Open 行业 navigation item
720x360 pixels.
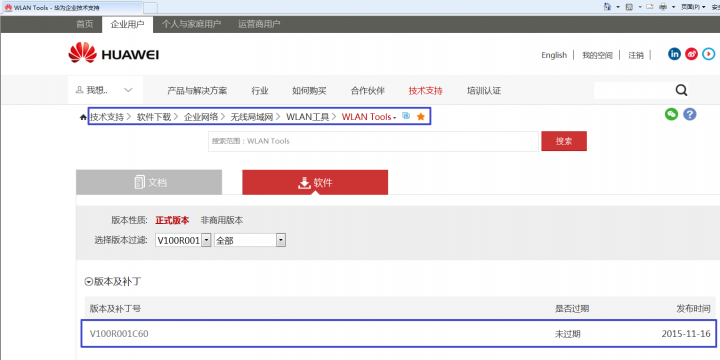tap(260, 90)
